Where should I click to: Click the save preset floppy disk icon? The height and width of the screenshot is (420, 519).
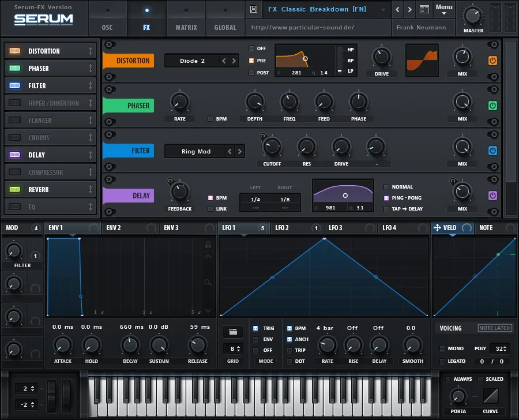254,10
